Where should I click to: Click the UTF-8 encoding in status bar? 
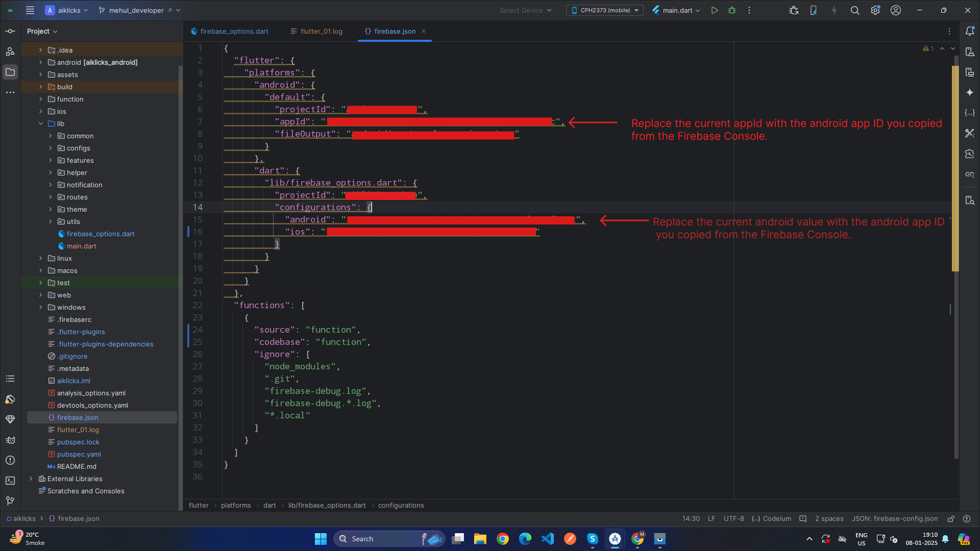coord(733,519)
